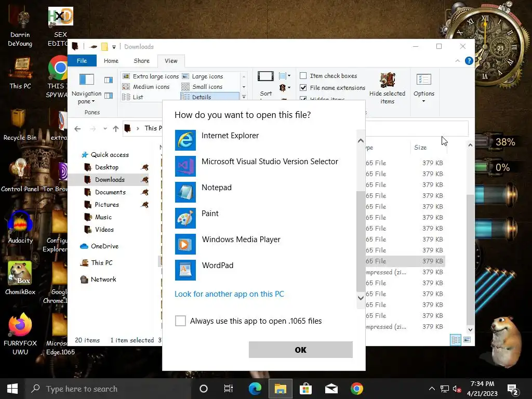This screenshot has height=399, width=532.
Task: Switch to the Share ribbon tab
Action: [x=141, y=61]
